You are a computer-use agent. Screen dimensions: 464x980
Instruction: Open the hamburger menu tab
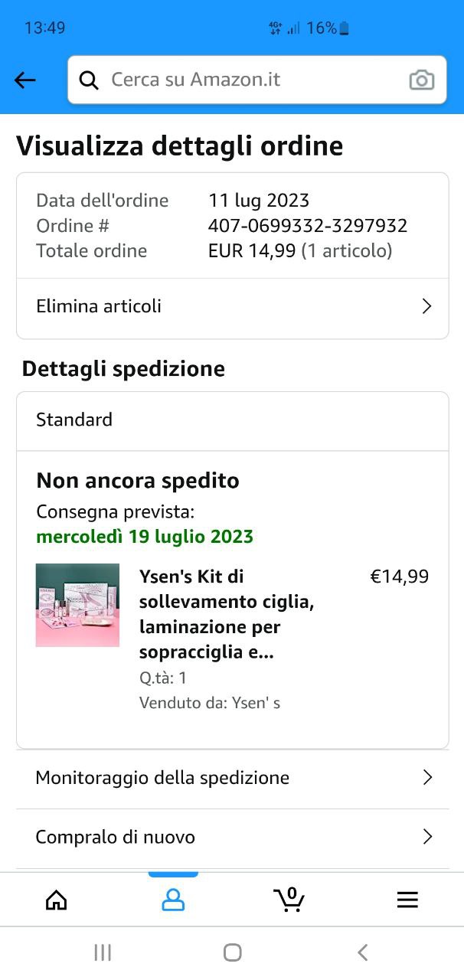pyautogui.click(x=407, y=900)
